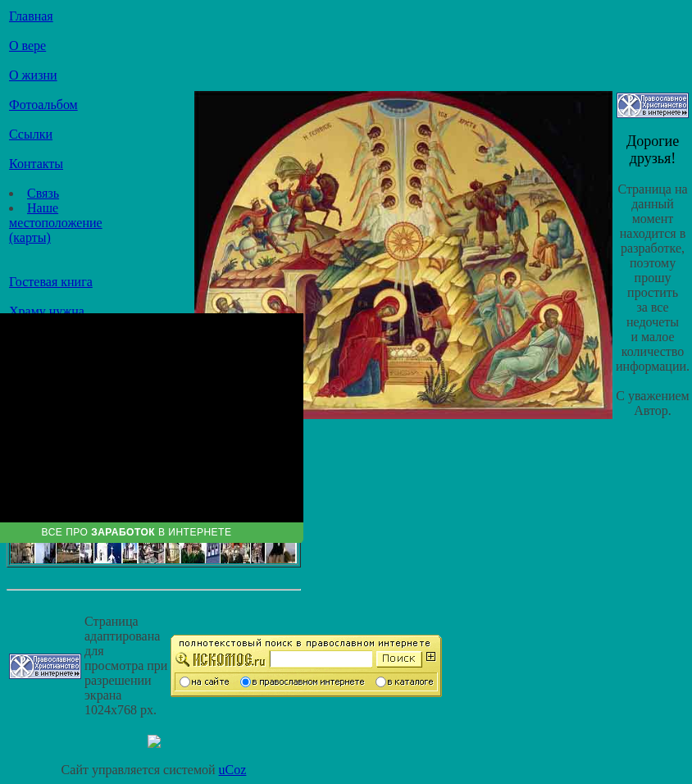Click the Nativity icon painting image
692x784 pixels.
[x=403, y=255]
